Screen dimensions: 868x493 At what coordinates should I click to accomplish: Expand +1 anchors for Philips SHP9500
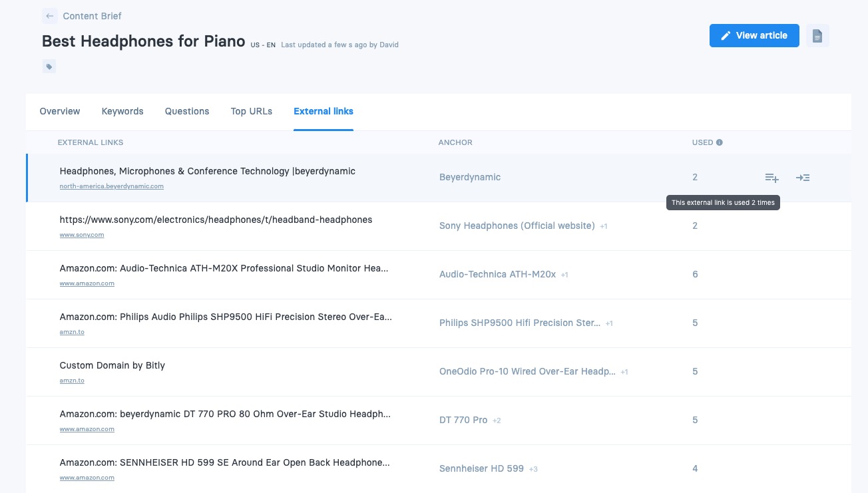pyautogui.click(x=609, y=323)
